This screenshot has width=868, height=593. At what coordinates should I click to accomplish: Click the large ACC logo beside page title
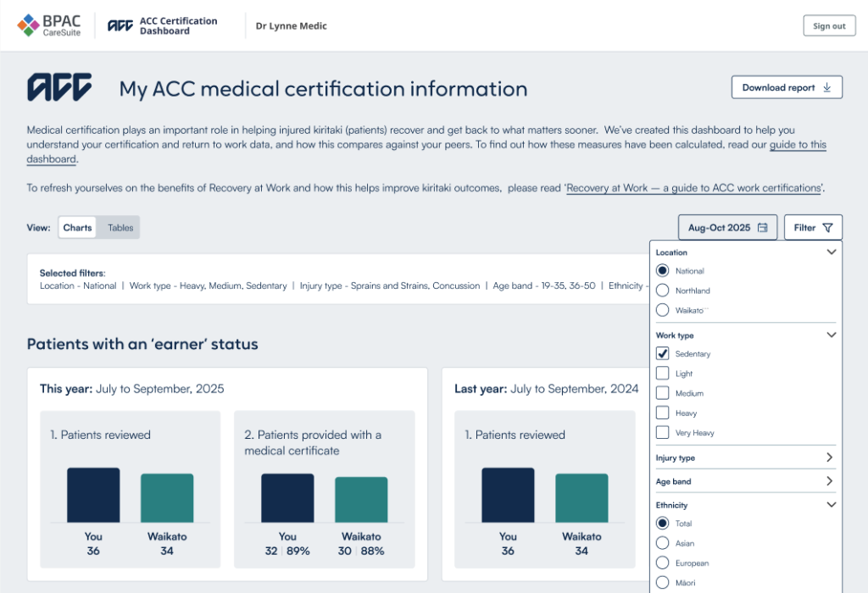pyautogui.click(x=59, y=87)
